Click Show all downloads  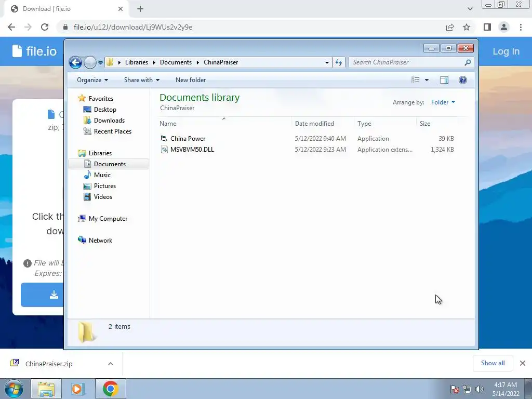[493, 363]
